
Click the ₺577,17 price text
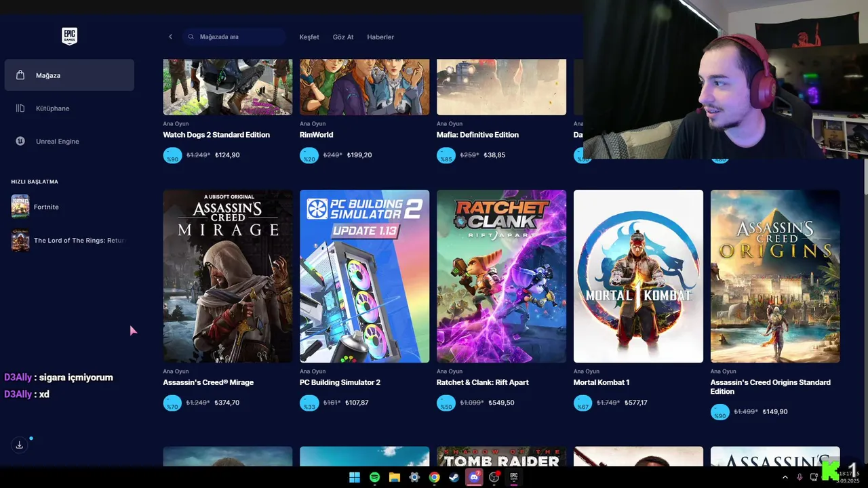pyautogui.click(x=636, y=403)
